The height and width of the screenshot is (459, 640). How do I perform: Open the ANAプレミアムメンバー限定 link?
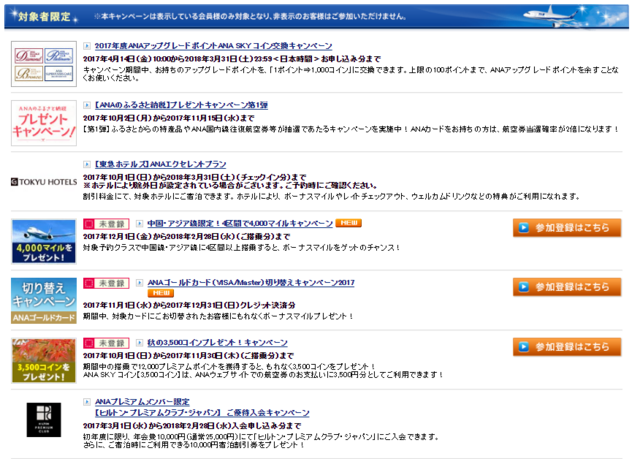(142, 402)
